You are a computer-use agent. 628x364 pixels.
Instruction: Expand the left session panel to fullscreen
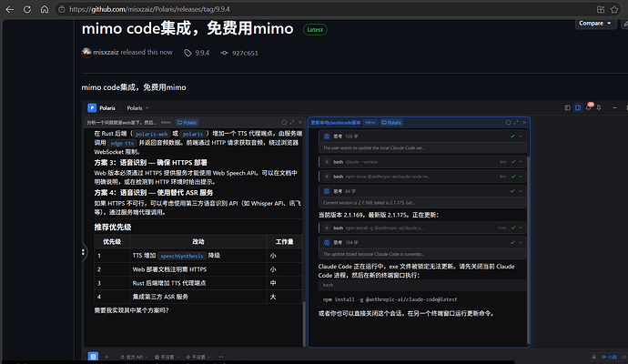pos(292,123)
